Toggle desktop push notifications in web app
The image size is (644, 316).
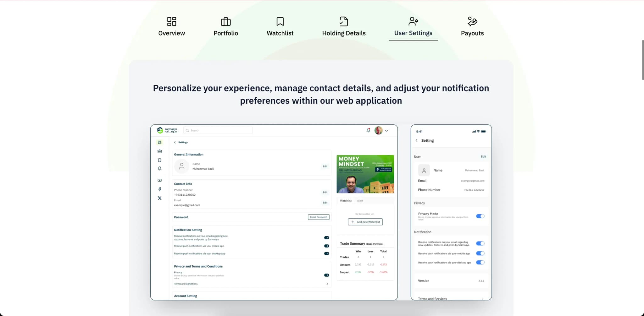[327, 253]
